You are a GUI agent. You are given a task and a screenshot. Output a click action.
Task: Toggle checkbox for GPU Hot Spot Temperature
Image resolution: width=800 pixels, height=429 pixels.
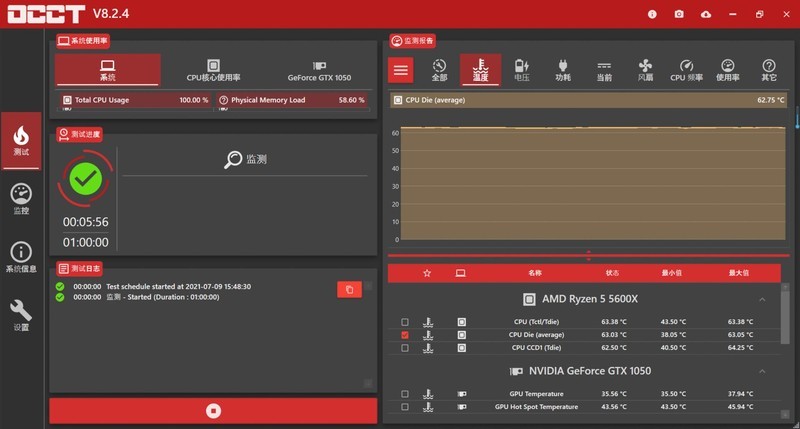[405, 407]
